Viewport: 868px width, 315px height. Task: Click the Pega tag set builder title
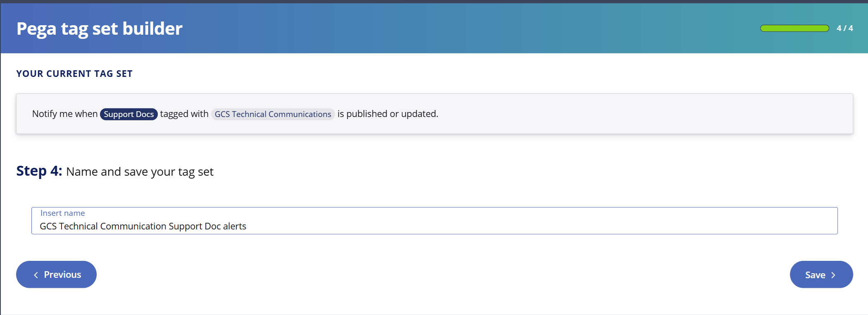click(x=99, y=29)
